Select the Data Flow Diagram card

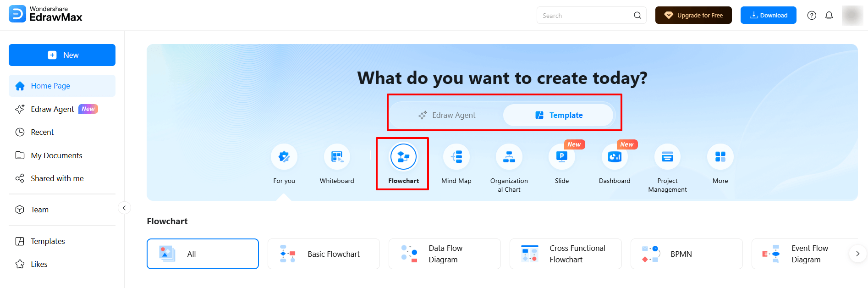tap(445, 254)
